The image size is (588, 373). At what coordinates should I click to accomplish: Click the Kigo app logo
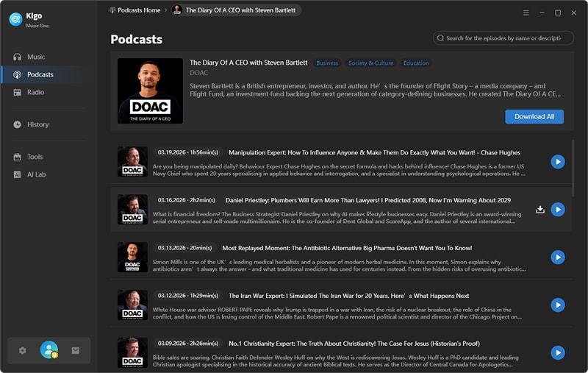click(15, 19)
